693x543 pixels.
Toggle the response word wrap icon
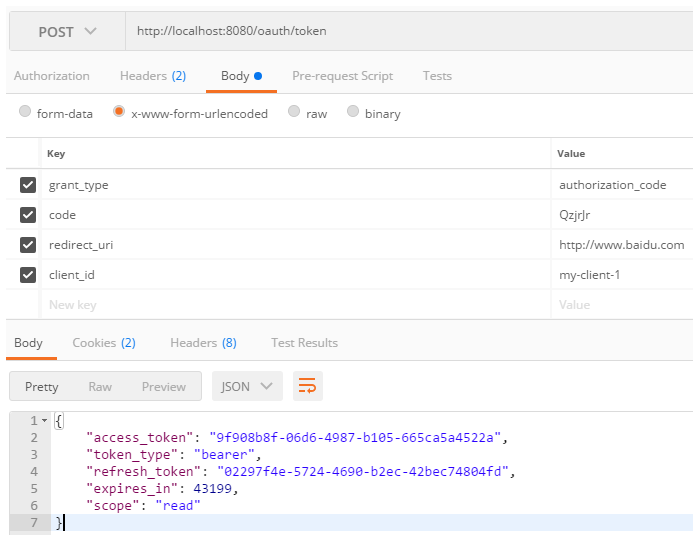(x=308, y=386)
